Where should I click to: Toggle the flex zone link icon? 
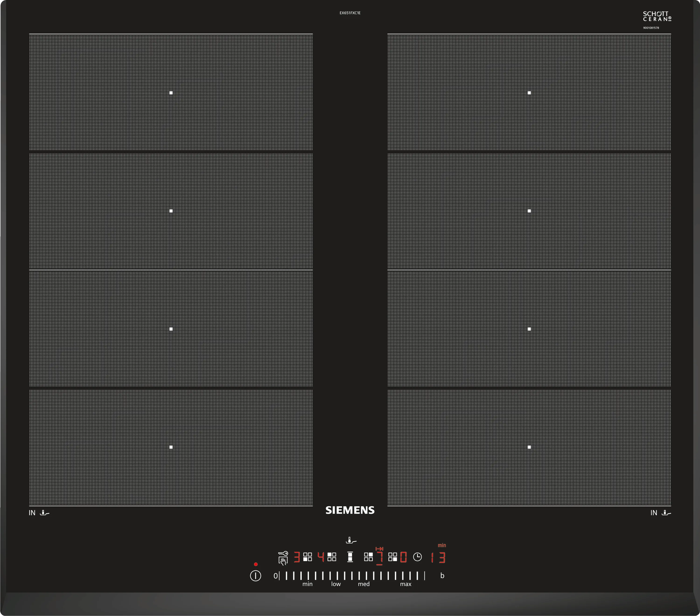[x=350, y=557]
